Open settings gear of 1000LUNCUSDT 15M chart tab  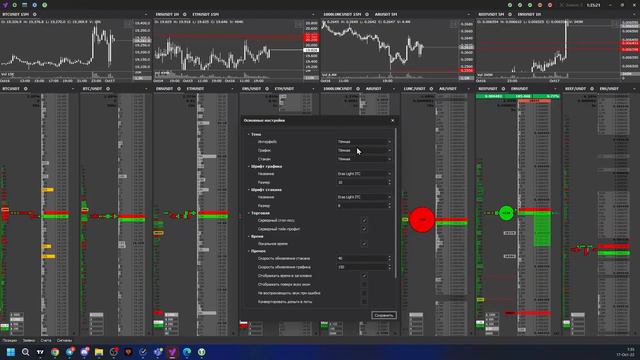coord(367,14)
